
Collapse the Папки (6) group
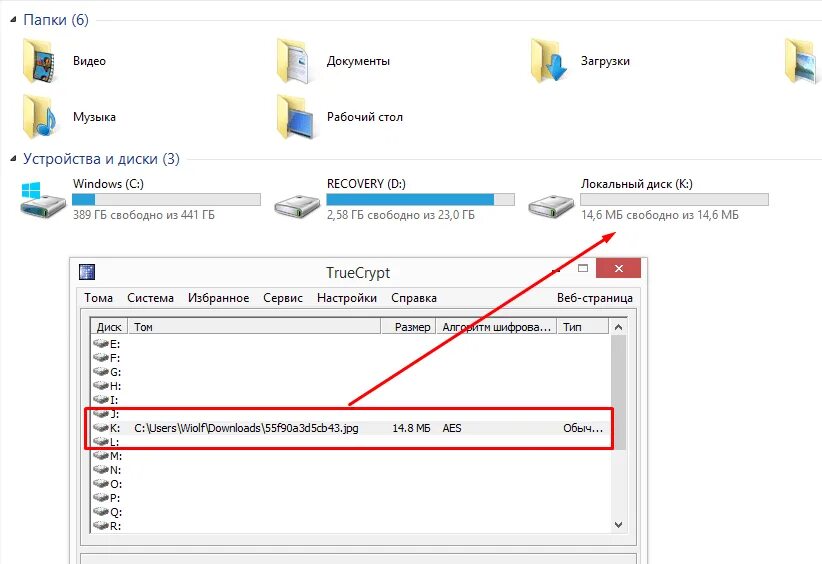point(13,20)
